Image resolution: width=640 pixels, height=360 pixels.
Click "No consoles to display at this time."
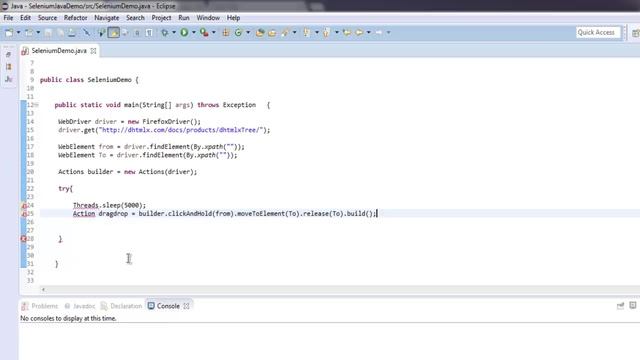(69, 318)
